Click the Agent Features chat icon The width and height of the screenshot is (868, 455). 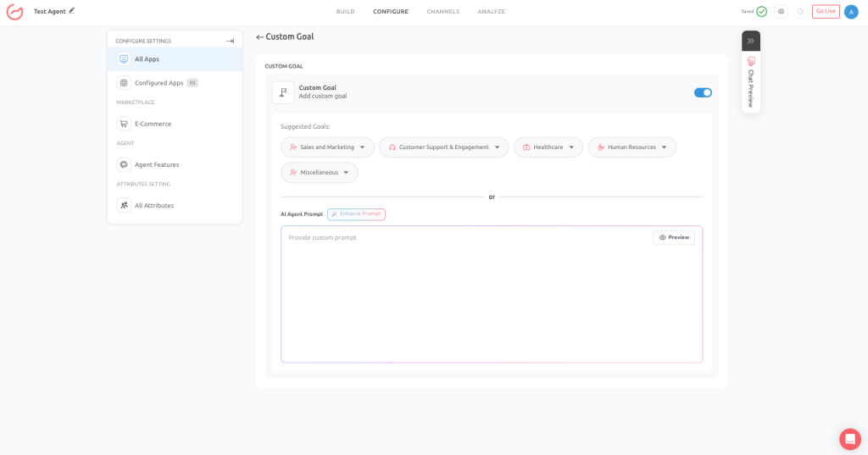(124, 164)
